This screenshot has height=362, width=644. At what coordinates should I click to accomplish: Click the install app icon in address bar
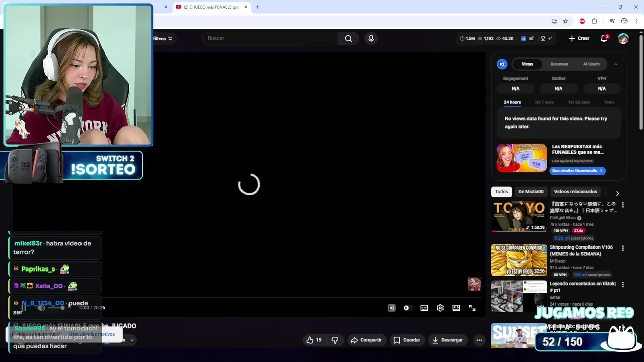tap(554, 21)
